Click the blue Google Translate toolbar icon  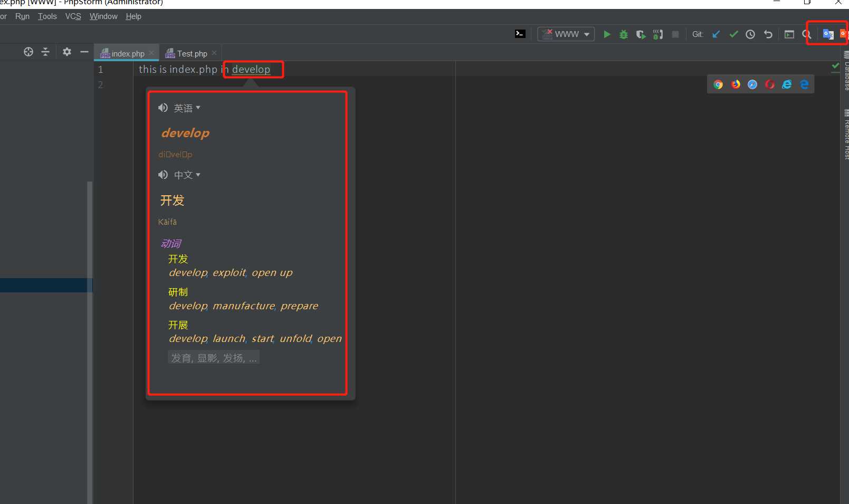point(828,34)
